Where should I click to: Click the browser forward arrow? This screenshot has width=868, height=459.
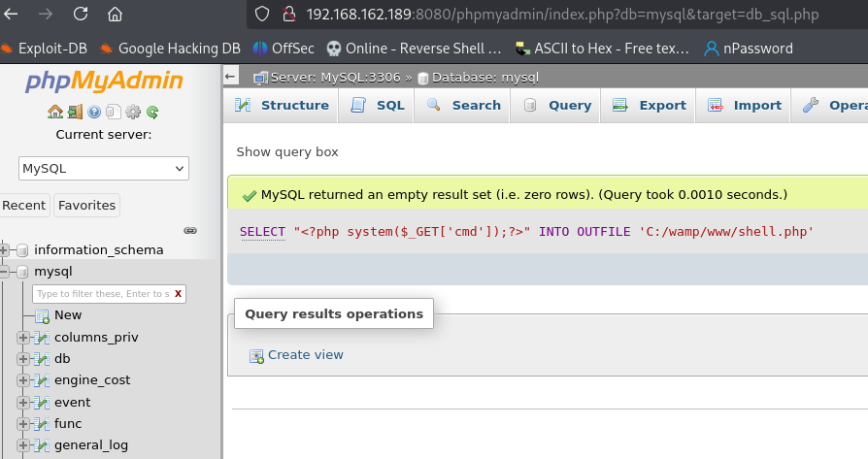(x=46, y=14)
